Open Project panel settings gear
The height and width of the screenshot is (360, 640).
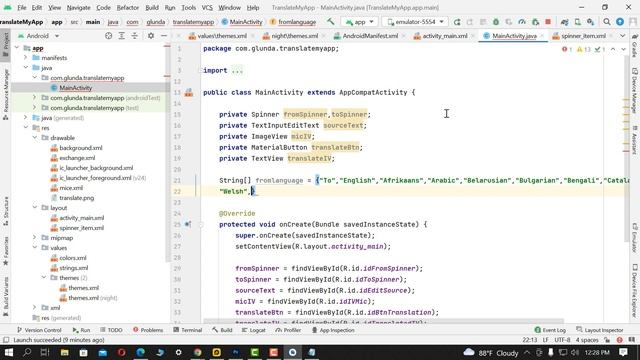tap(151, 36)
